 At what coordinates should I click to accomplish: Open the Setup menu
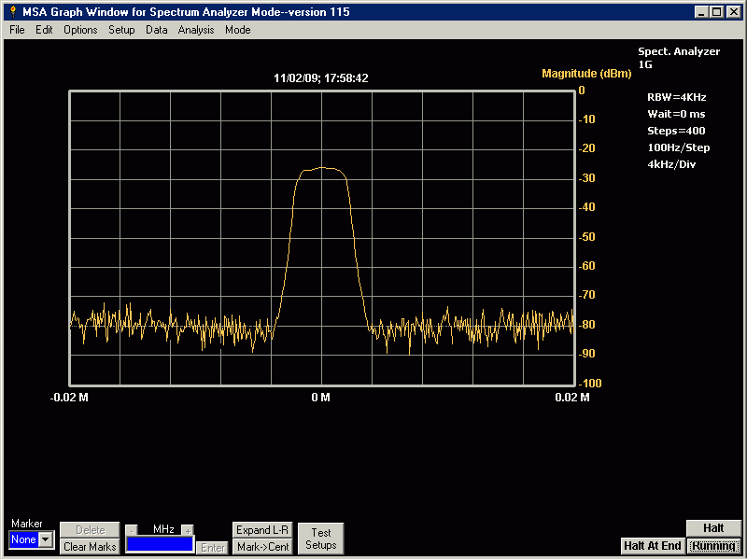[121, 30]
